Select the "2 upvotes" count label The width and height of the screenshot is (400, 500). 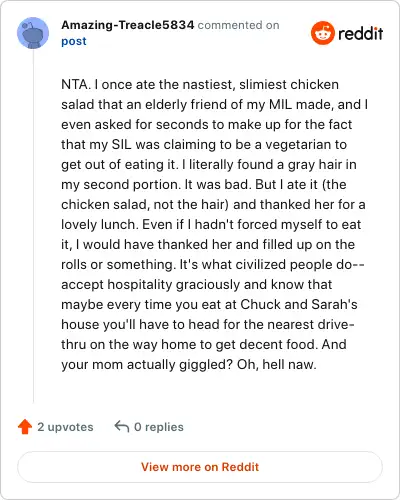(65, 427)
